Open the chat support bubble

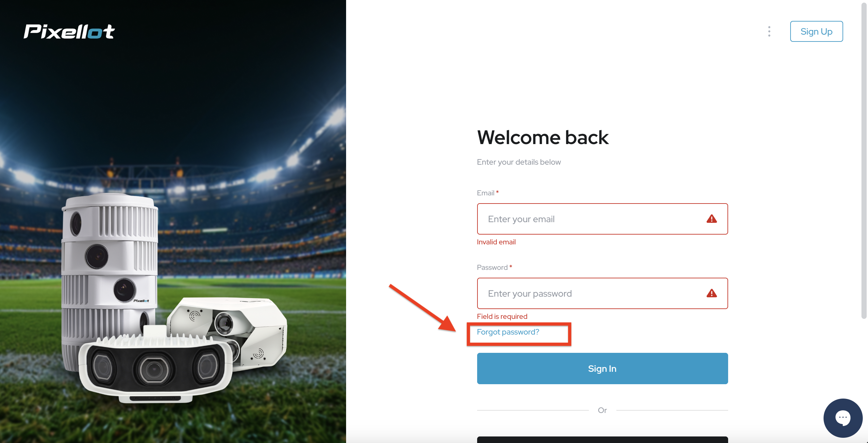(x=843, y=418)
